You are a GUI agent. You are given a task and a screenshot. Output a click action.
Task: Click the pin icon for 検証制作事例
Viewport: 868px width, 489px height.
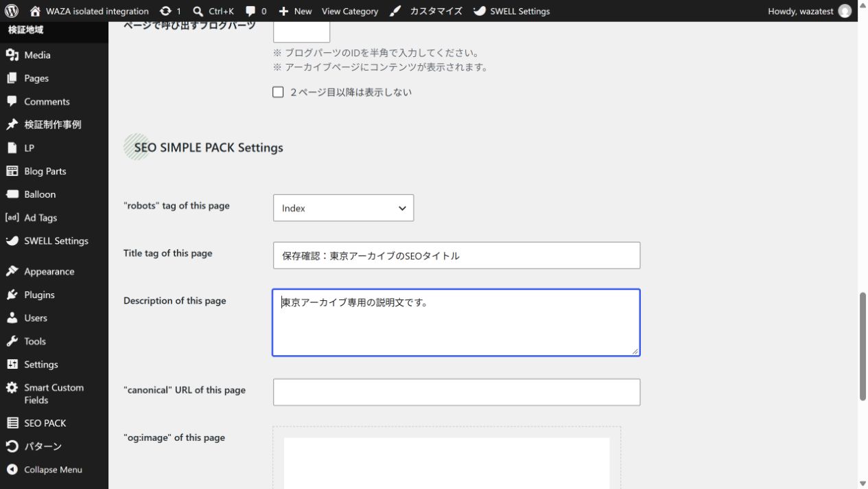(12, 124)
